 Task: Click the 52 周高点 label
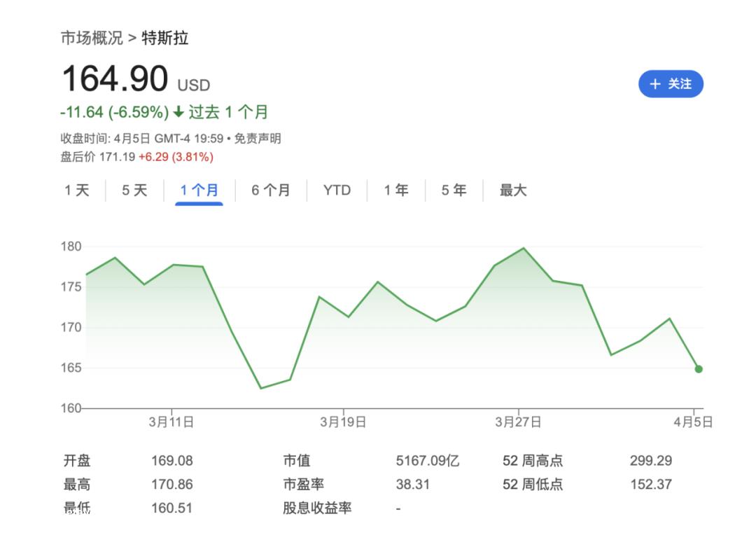tap(533, 461)
